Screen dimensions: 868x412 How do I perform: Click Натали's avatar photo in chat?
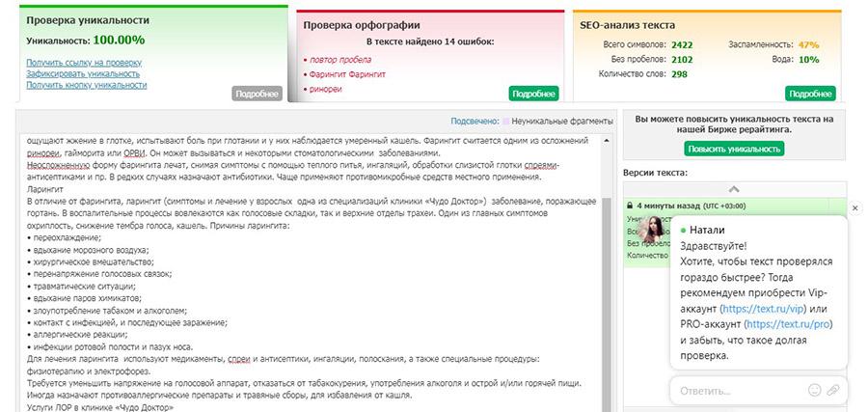(x=655, y=229)
